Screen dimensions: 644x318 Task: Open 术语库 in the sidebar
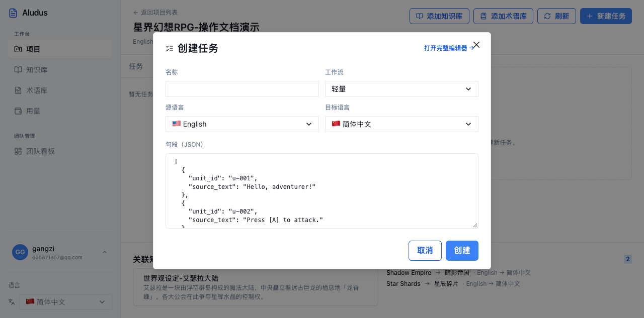(60, 90)
